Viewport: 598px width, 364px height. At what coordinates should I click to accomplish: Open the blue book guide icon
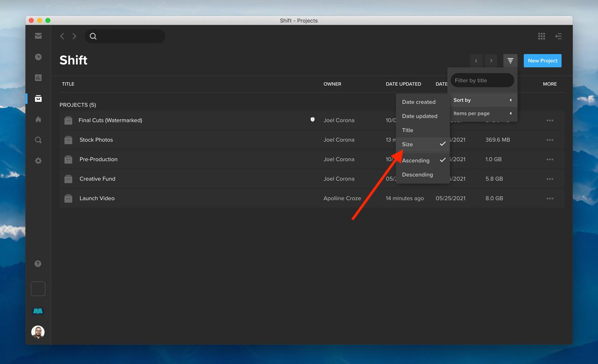pyautogui.click(x=38, y=311)
